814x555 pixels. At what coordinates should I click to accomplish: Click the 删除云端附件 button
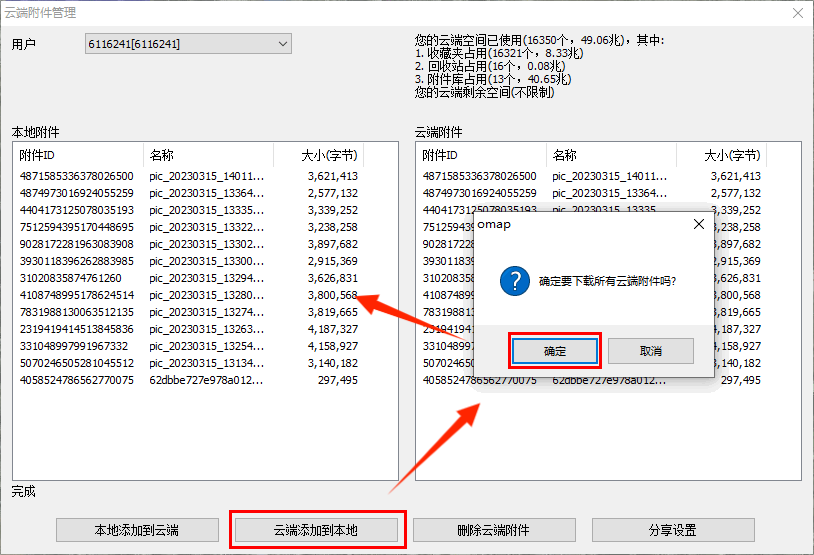coord(494,530)
